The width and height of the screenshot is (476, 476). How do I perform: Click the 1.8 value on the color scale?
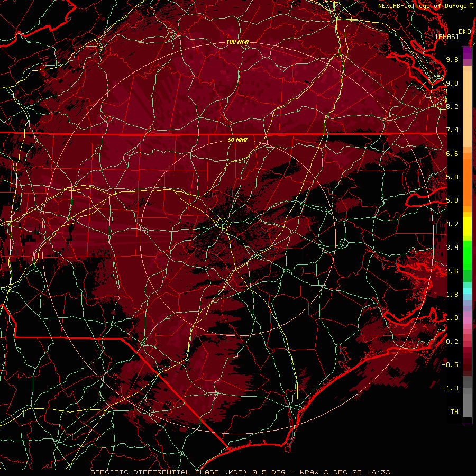pos(452,295)
